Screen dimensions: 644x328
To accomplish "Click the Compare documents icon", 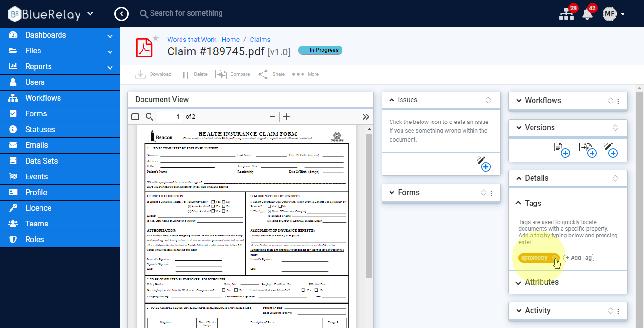I will 221,74.
